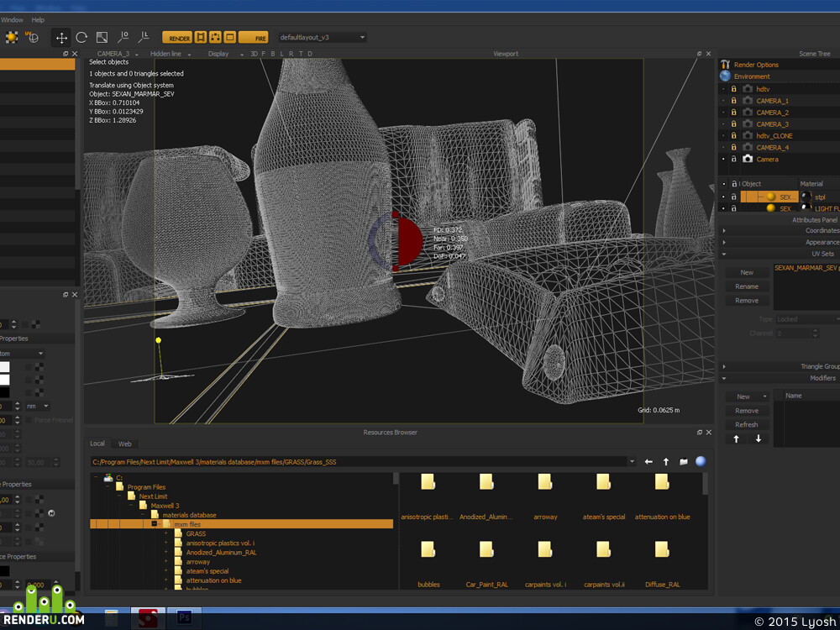Viewport: 840px width, 630px height.
Task: Open the Hidden line shading dropdown
Action: click(171, 54)
